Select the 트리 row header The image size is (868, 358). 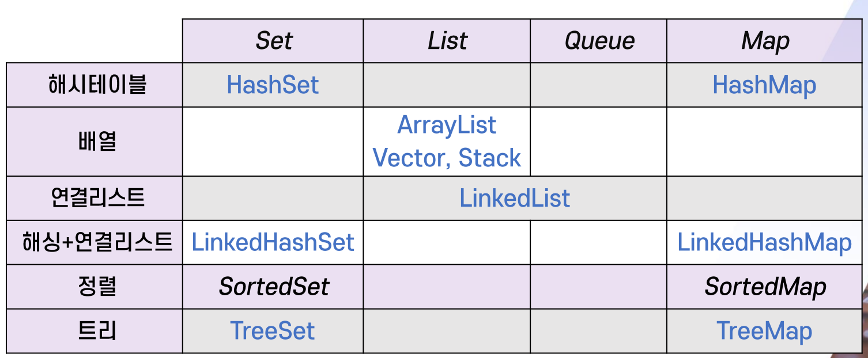pos(98,331)
